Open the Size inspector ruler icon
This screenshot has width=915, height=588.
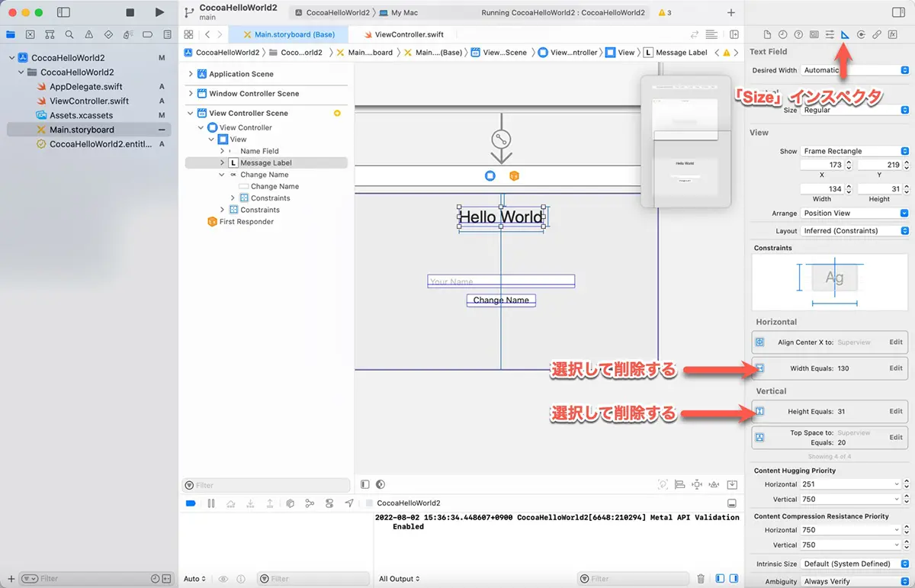pos(845,34)
